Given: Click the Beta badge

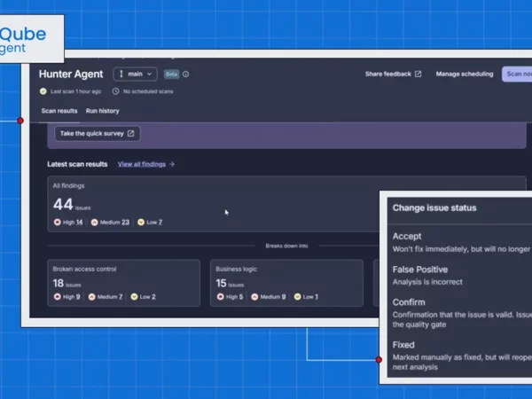Looking at the screenshot, I should click(171, 74).
